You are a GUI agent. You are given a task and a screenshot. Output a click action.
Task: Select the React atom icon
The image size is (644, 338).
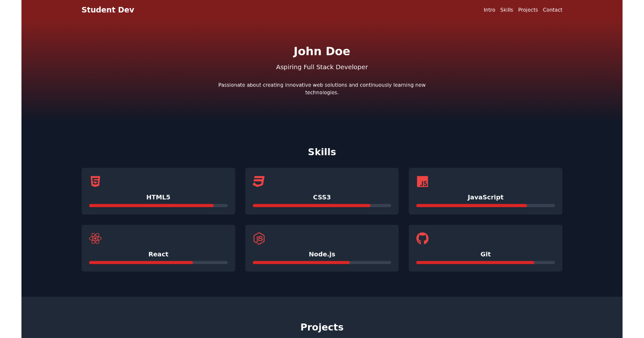(x=95, y=238)
